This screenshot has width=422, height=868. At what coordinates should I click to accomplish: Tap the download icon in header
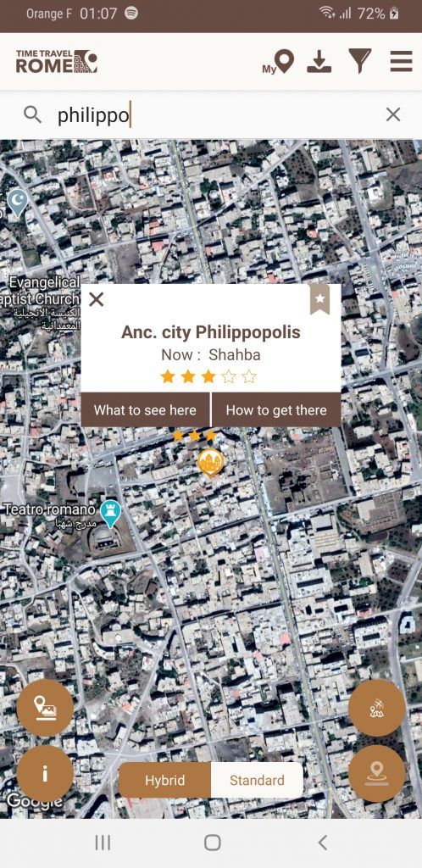319,61
